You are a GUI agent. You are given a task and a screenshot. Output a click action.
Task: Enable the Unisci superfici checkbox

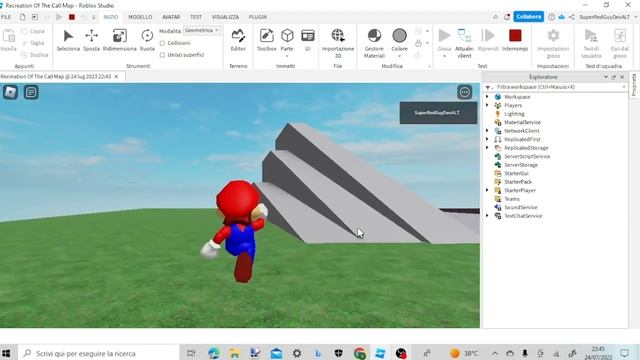162,55
